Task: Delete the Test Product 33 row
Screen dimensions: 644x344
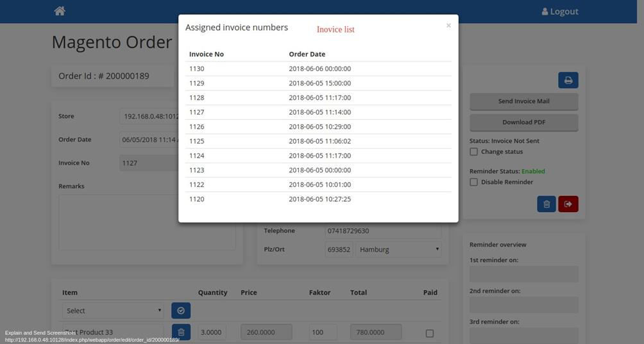Action: click(181, 332)
